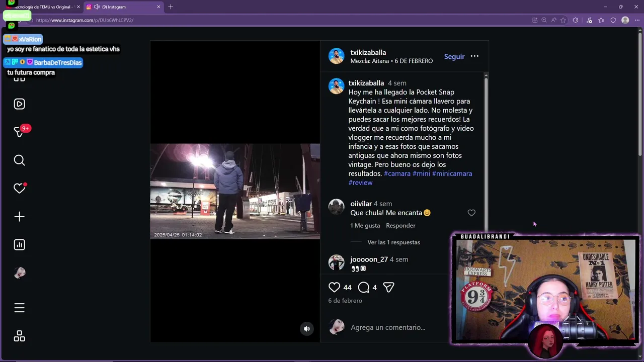Open Instagram messages with 9+ badge
The width and height of the screenshot is (644, 362).
[19, 132]
